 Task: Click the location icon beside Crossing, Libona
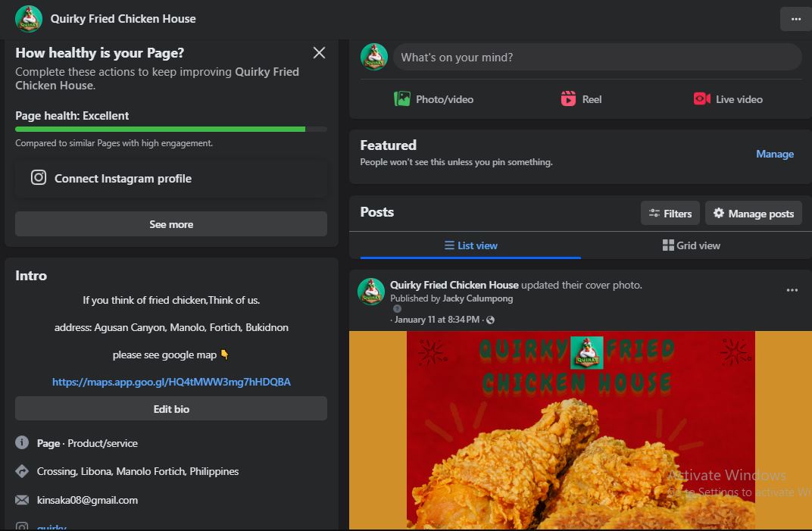point(22,471)
